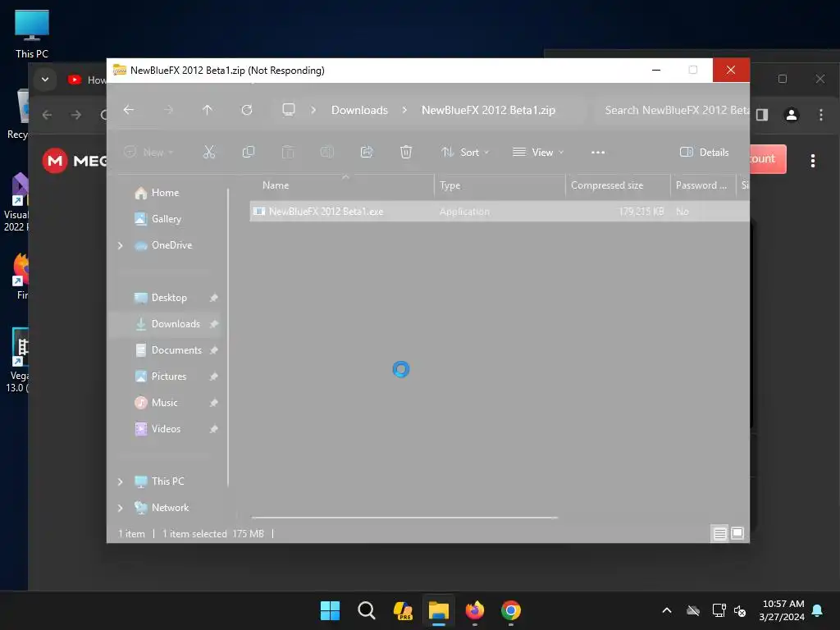Open the MEGA page options menu
Image resolution: width=840 pixels, height=630 pixels.
pyautogui.click(x=813, y=161)
